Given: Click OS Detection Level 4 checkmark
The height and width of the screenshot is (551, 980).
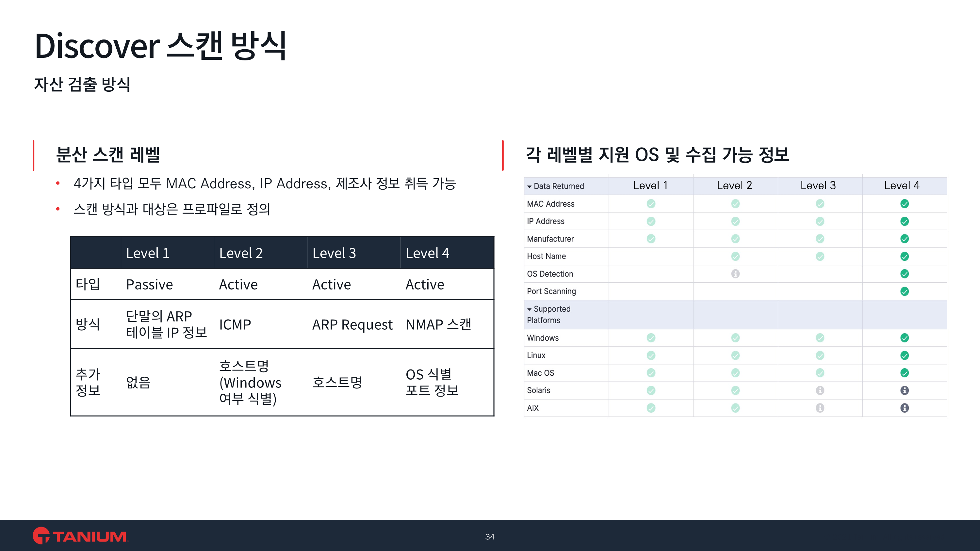Looking at the screenshot, I should [x=904, y=274].
